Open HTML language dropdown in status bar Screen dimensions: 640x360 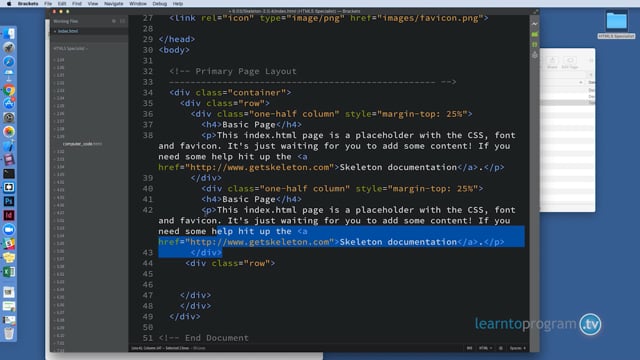[x=485, y=348]
